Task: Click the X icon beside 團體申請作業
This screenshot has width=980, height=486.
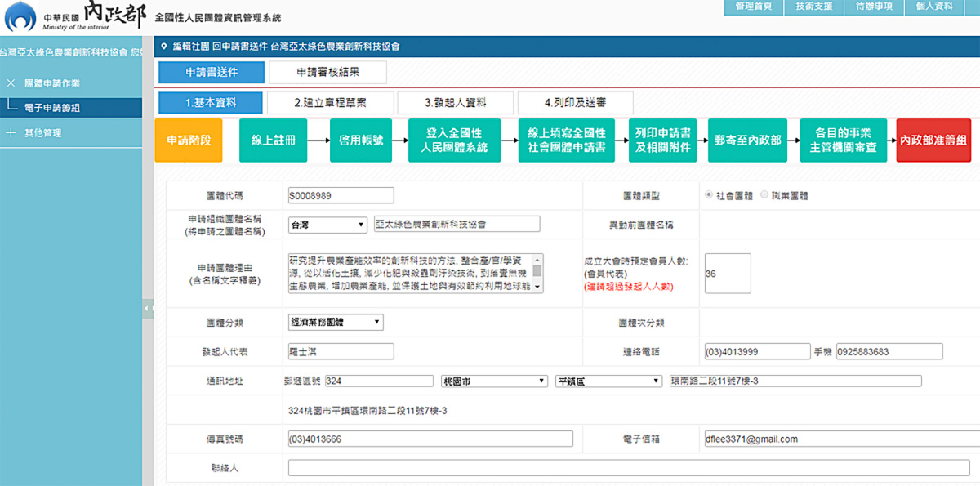Action: 11,83
